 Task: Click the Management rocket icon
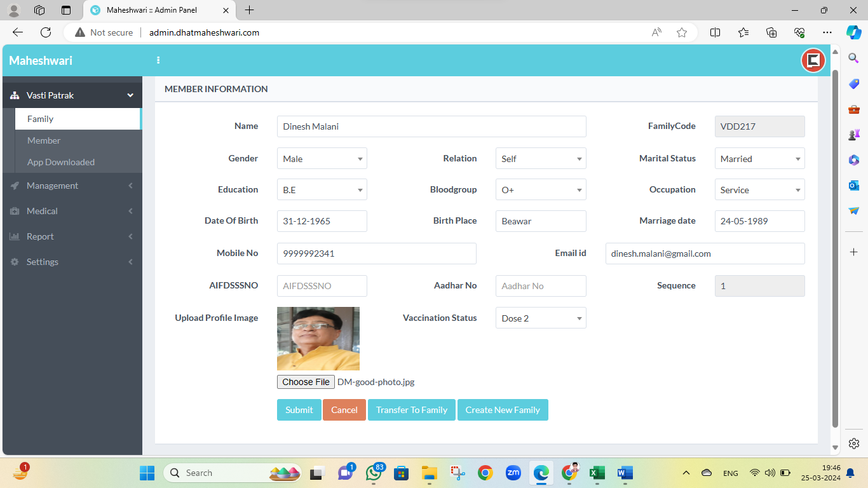click(x=15, y=186)
